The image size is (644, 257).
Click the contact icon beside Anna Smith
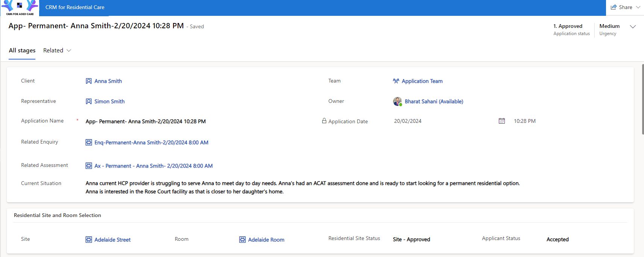tap(89, 81)
